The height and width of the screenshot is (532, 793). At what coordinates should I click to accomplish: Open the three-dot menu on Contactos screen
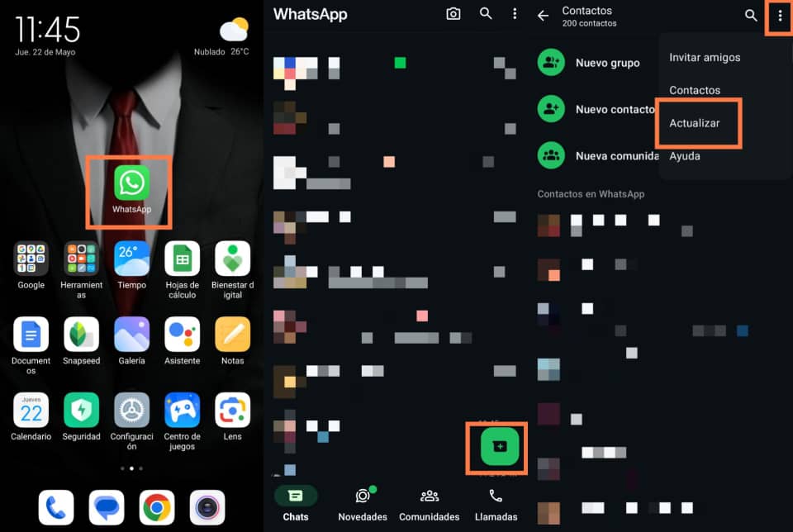780,16
